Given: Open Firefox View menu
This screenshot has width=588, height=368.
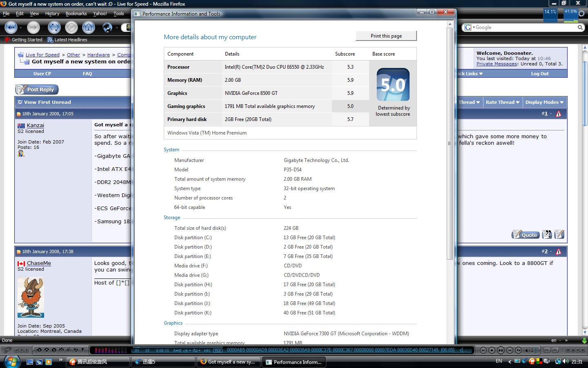Looking at the screenshot, I should pos(34,13).
